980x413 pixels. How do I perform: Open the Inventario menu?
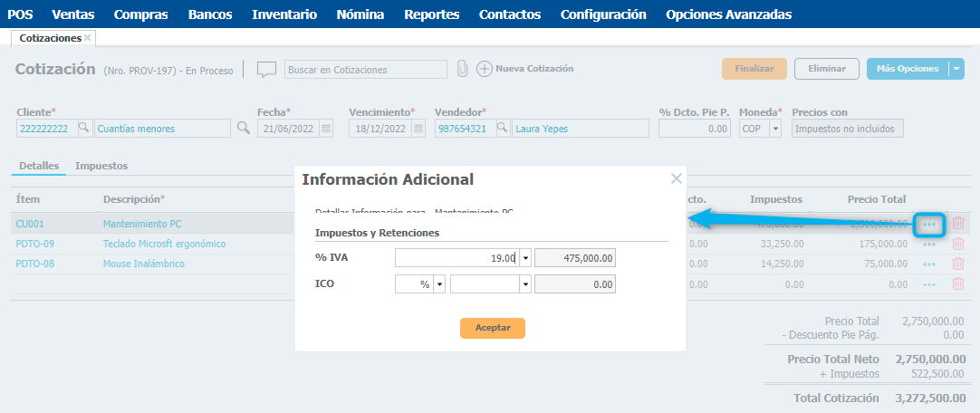pos(284,14)
